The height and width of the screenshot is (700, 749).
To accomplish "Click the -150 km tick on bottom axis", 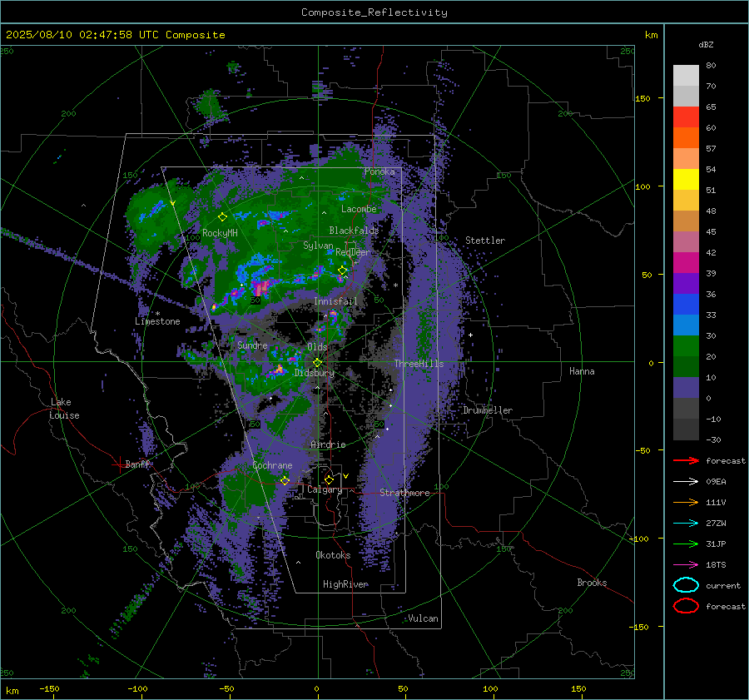I will pos(49,689).
